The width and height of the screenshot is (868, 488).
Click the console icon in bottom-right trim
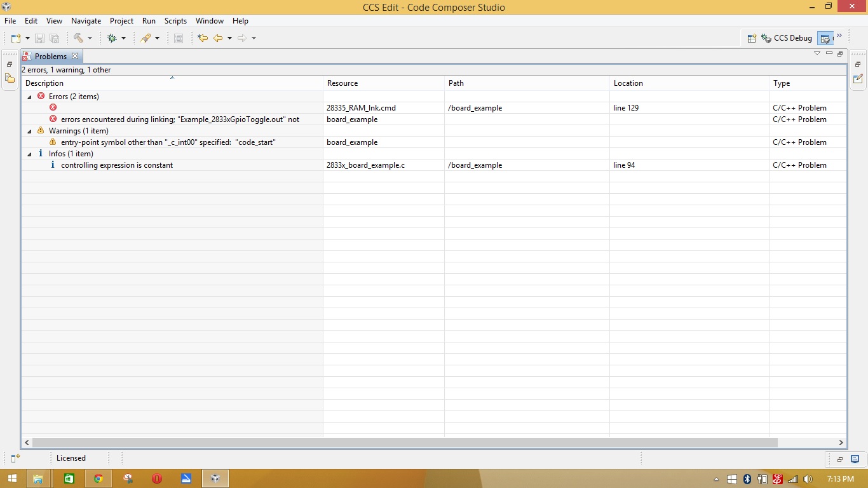point(855,459)
